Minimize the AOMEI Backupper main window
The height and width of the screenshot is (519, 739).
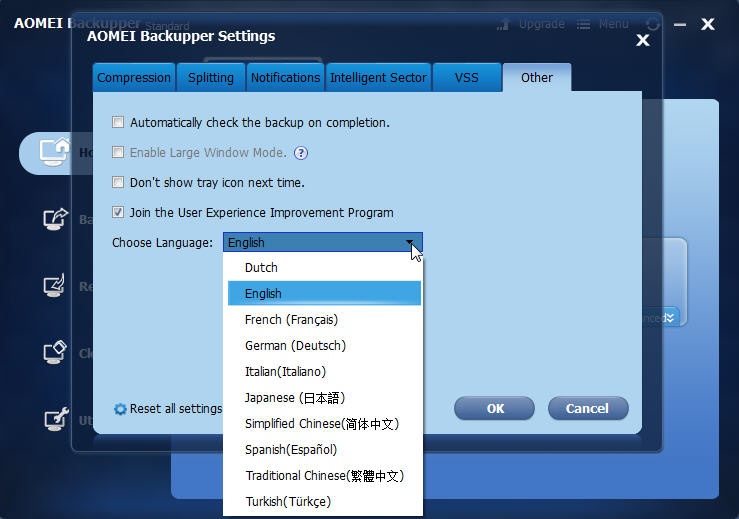coord(680,25)
